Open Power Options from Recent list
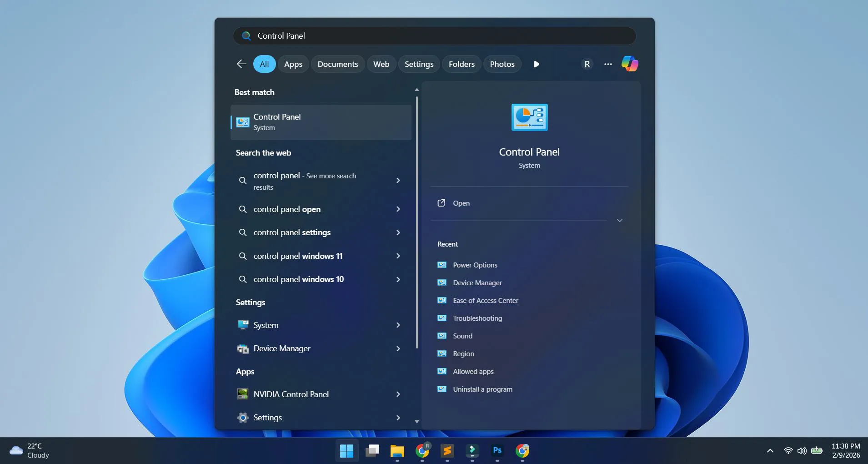The width and height of the screenshot is (868, 464). click(x=475, y=265)
